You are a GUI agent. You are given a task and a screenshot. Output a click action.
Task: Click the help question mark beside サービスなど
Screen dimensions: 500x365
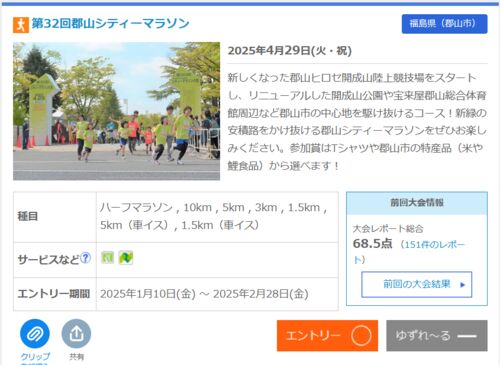tap(86, 258)
